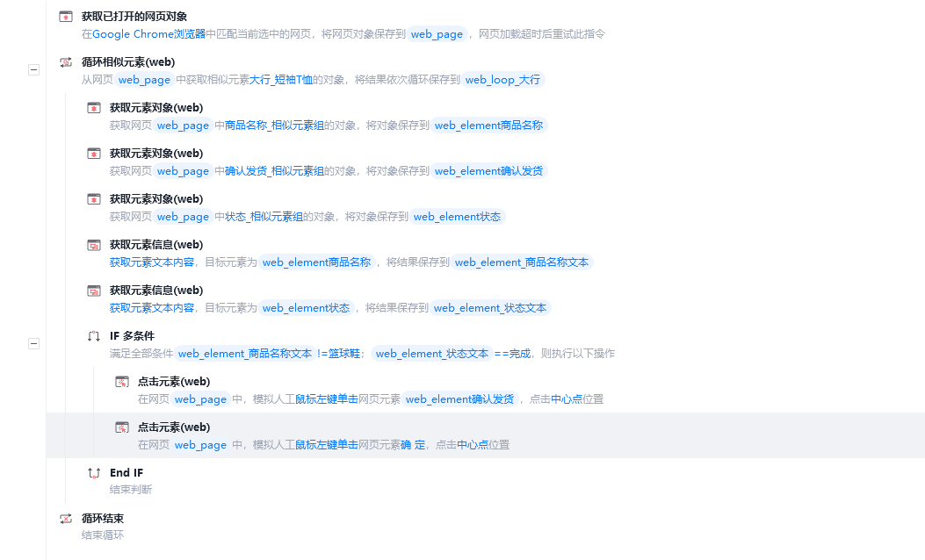Click 中心点 in the 确 定 click step
Screen dimensions: 925x560
(472, 445)
